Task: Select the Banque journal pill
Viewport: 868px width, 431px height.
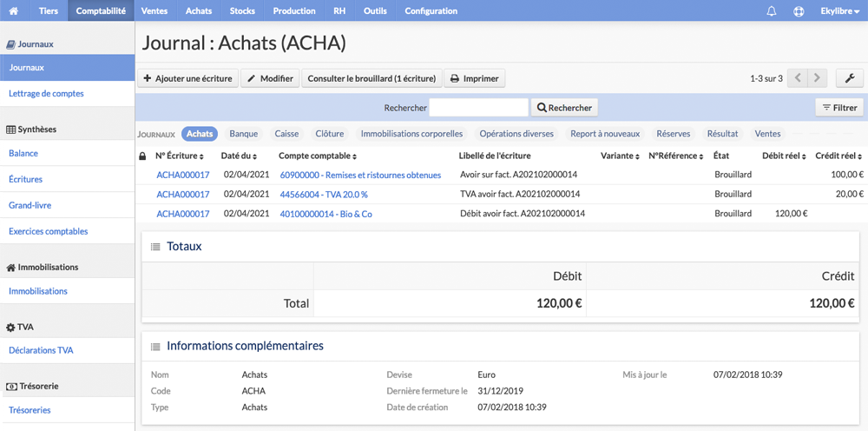Action: click(x=244, y=134)
